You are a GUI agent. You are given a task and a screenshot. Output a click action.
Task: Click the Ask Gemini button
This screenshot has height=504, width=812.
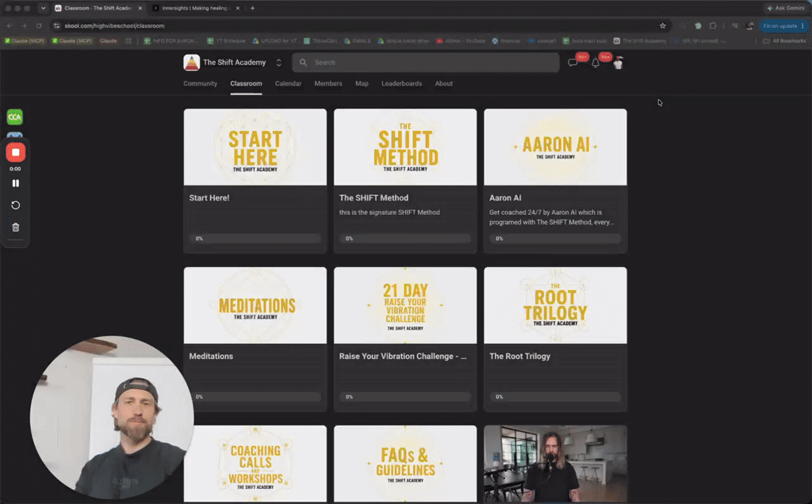point(786,8)
